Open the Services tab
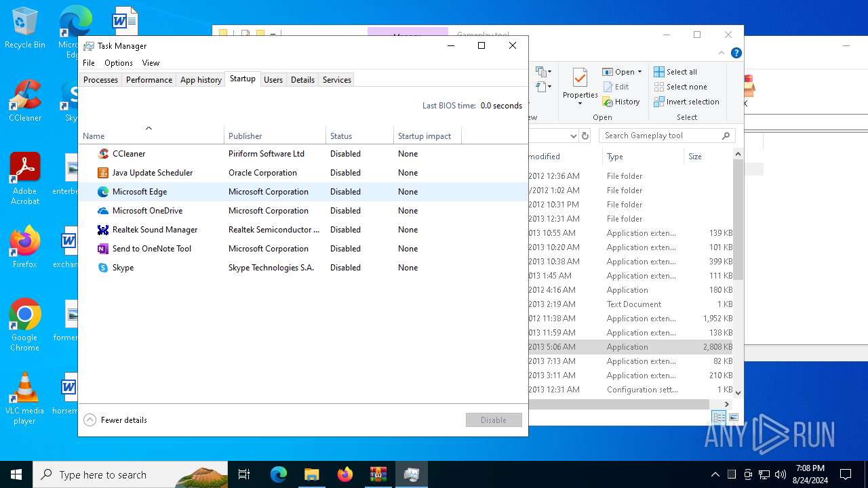This screenshot has height=488, width=868. (x=337, y=79)
